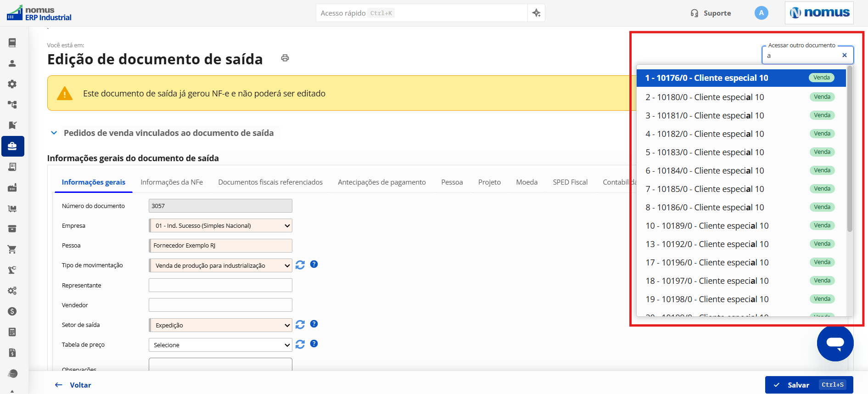Select document 5 - 10183/0 - Cliente especial 10

pyautogui.click(x=741, y=152)
